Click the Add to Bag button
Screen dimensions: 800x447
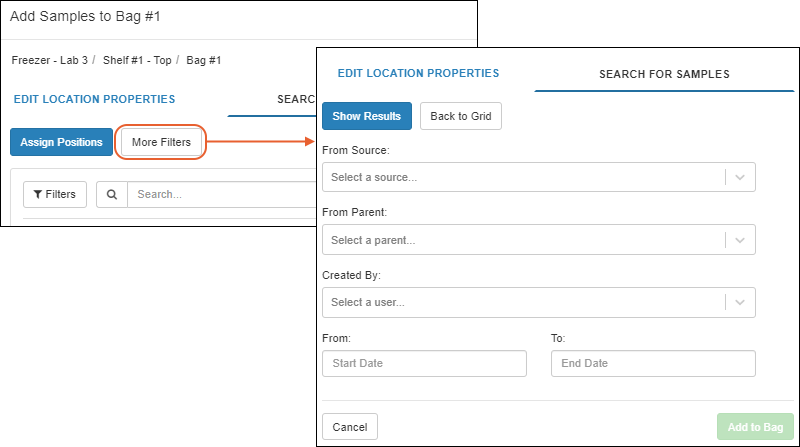(755, 427)
